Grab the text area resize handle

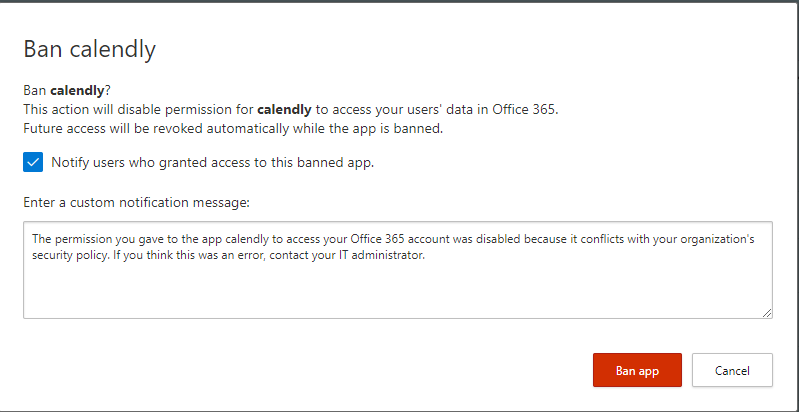click(x=767, y=313)
